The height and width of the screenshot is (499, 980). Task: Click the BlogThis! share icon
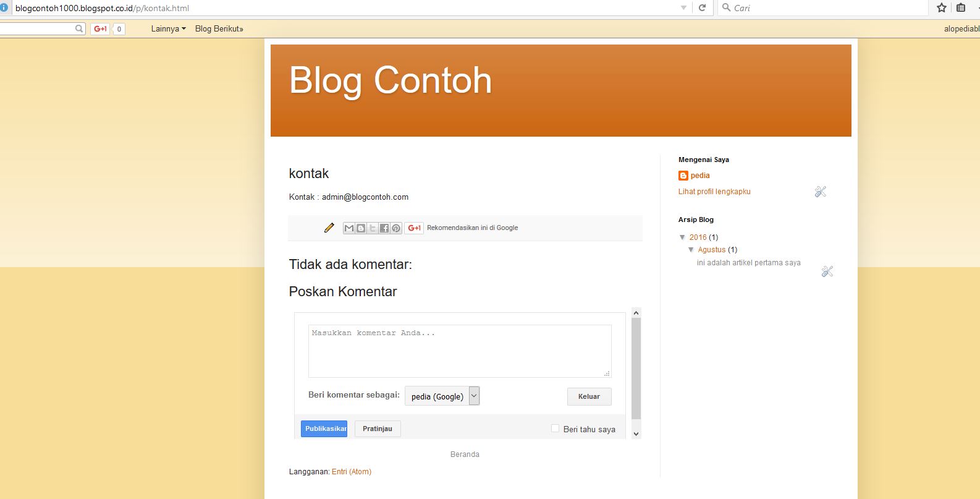point(361,228)
